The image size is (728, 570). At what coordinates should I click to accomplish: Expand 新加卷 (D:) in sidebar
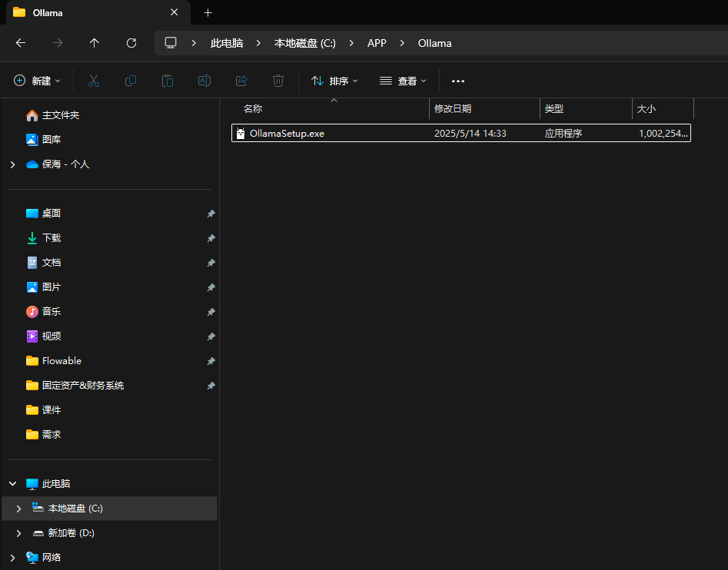pyautogui.click(x=18, y=533)
